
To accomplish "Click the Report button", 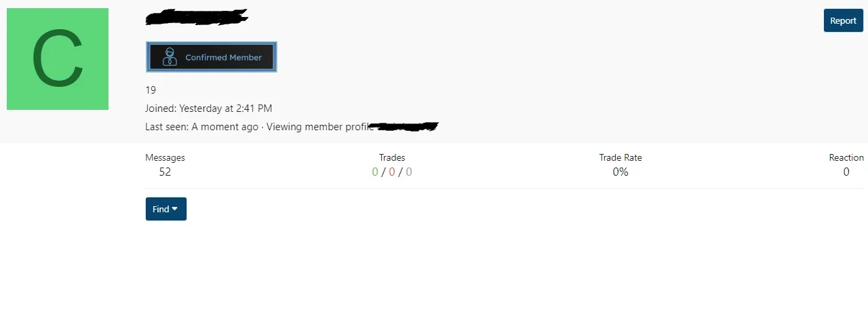I will 843,20.
